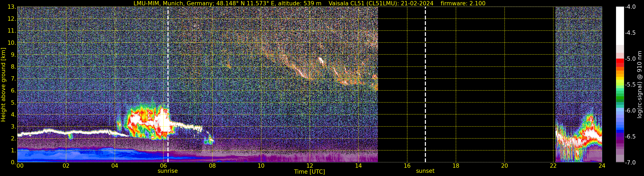The width and height of the screenshot is (644, 176).
Task: Pick the red band of the color bar
Action: pos(620,61)
